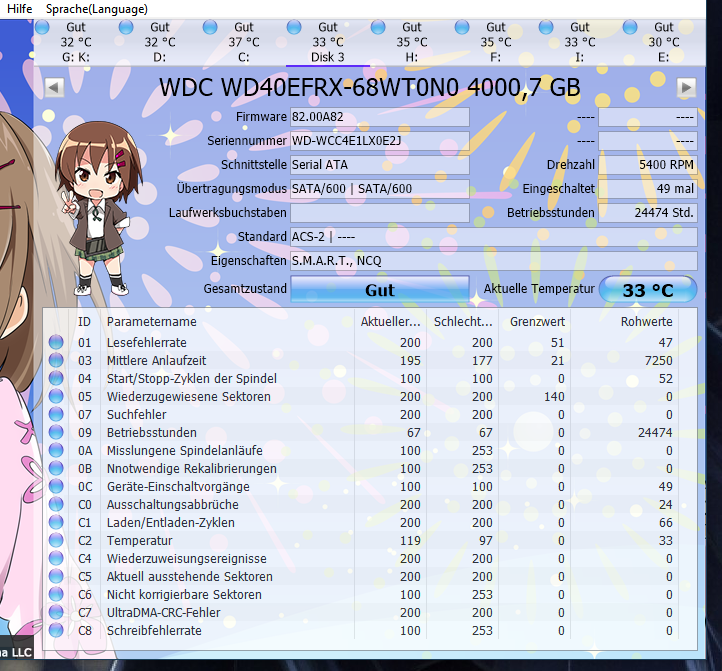Switch to the G: K: disk tab
The width and height of the screenshot is (722, 671).
coord(76,42)
